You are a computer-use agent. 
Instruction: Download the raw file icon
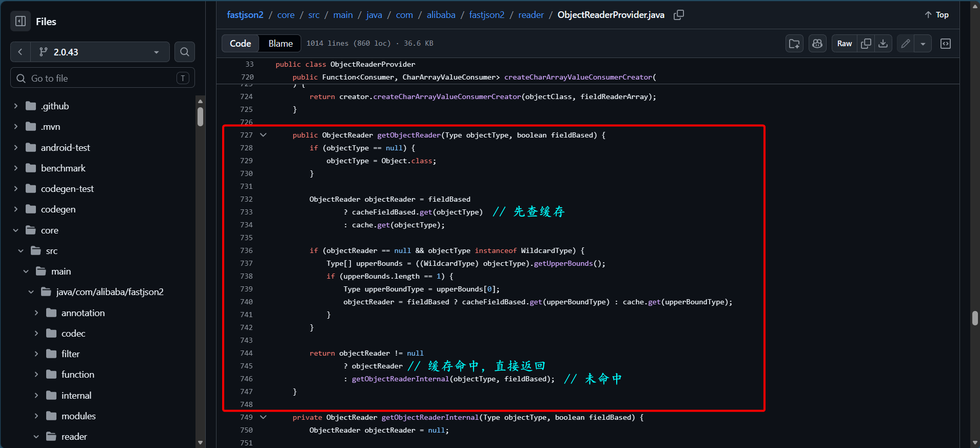(883, 44)
